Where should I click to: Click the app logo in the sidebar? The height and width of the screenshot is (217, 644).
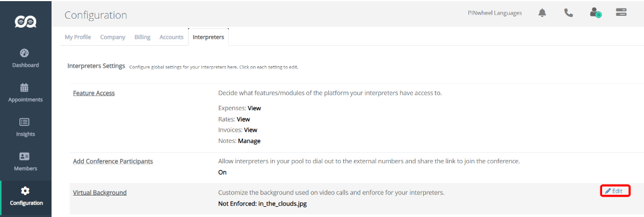[25, 21]
